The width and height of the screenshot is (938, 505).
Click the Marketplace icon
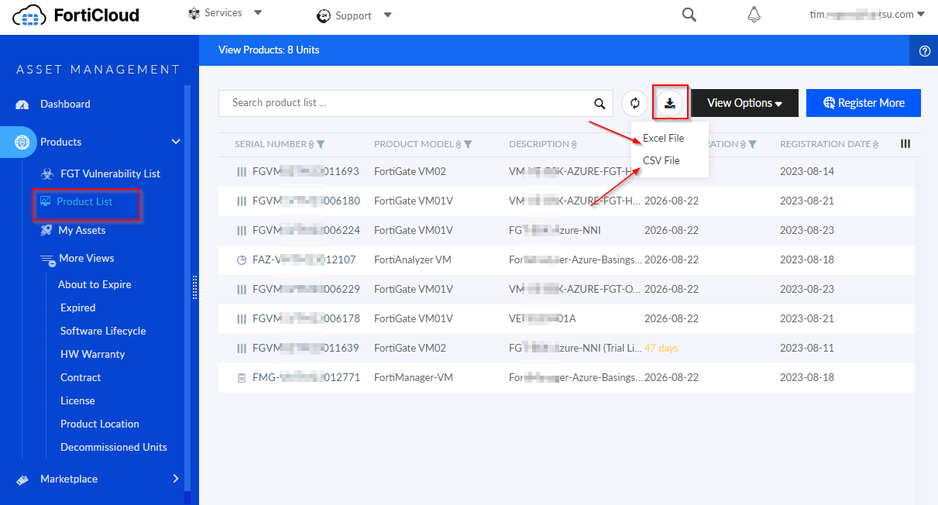click(x=22, y=480)
